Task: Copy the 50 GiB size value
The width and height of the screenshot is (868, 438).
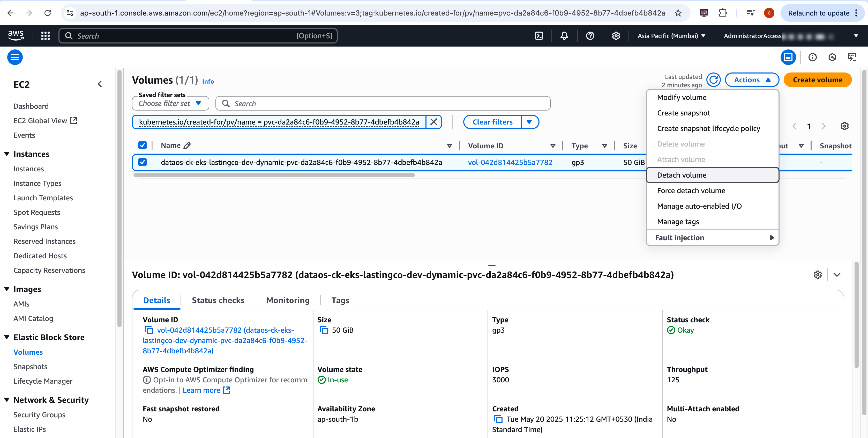Action: (324, 330)
